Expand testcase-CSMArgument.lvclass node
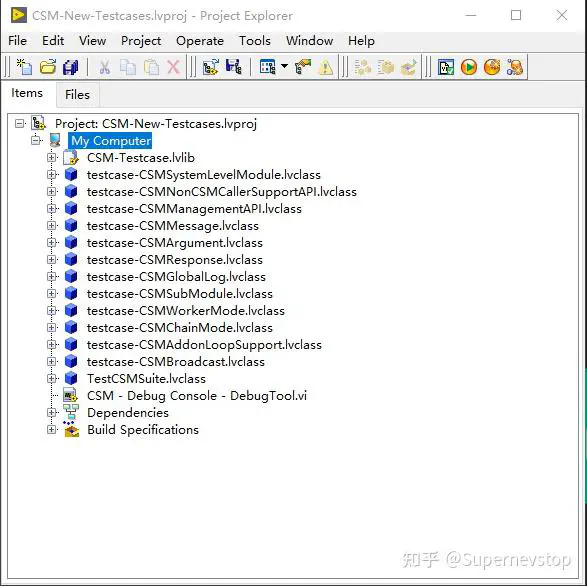The height and width of the screenshot is (586, 587). click(52, 243)
